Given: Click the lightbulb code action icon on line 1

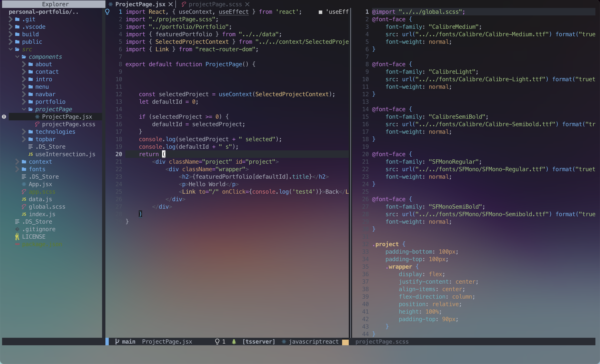Looking at the screenshot, I should click(107, 12).
